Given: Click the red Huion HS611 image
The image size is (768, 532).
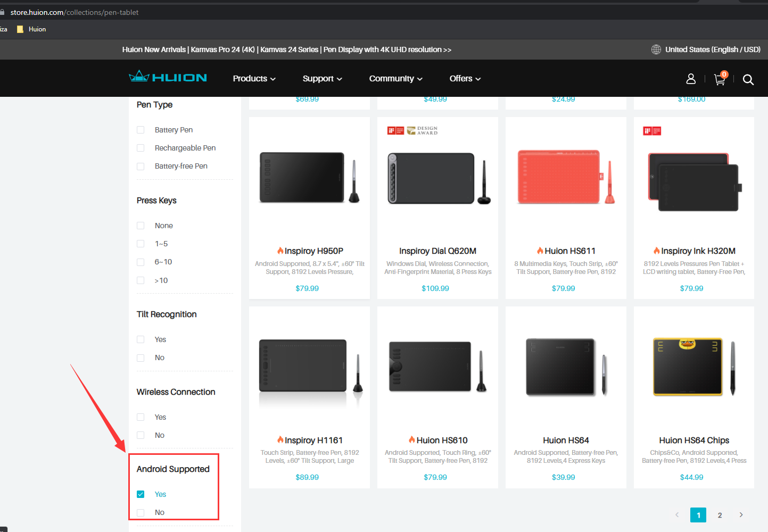Looking at the screenshot, I should point(566,177).
